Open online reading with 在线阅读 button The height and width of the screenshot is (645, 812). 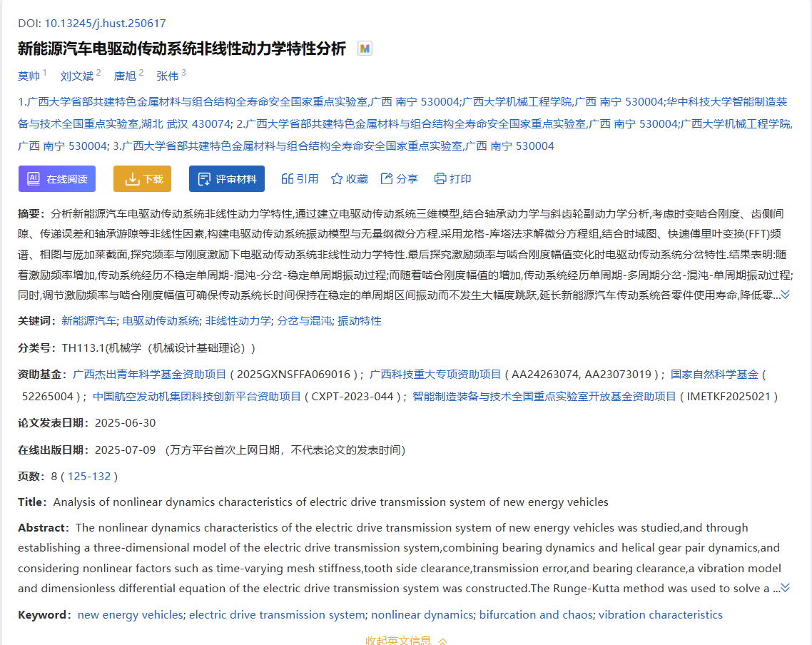[x=57, y=179]
